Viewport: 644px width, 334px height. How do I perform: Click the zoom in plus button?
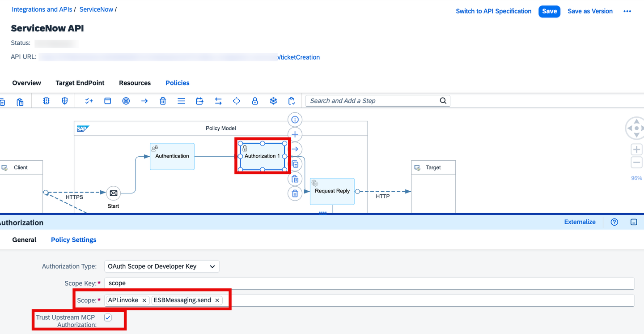(636, 149)
